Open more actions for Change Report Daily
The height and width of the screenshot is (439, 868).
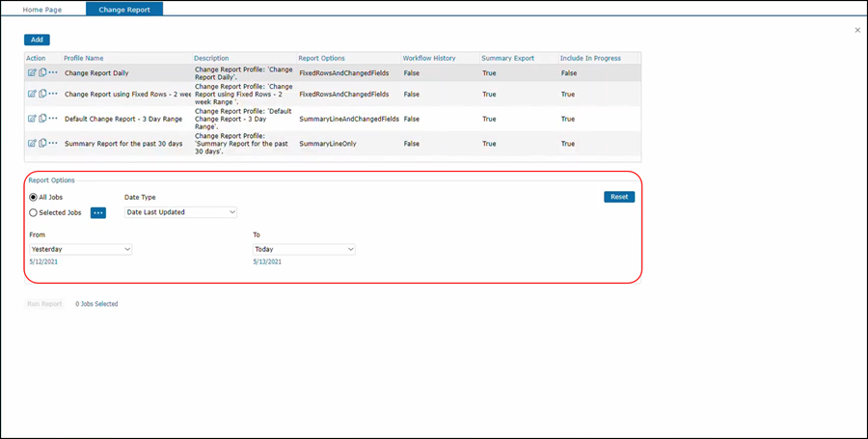[x=53, y=72]
